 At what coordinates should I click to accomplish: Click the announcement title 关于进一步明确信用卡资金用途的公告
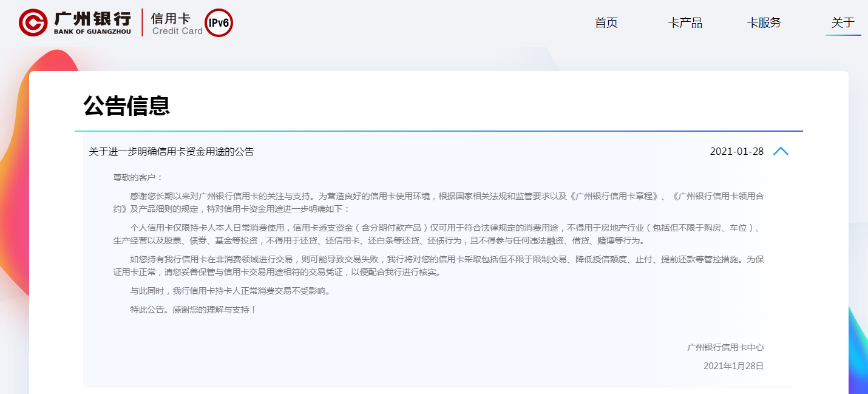click(171, 152)
